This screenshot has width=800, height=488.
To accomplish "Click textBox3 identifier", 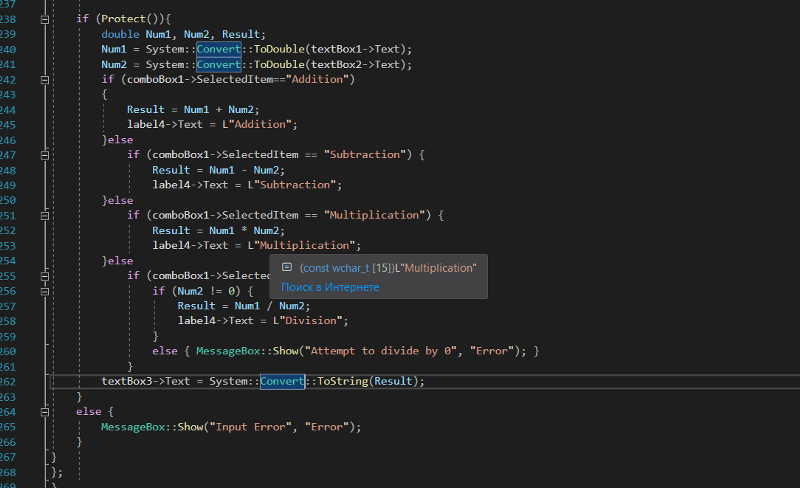I will 127,381.
